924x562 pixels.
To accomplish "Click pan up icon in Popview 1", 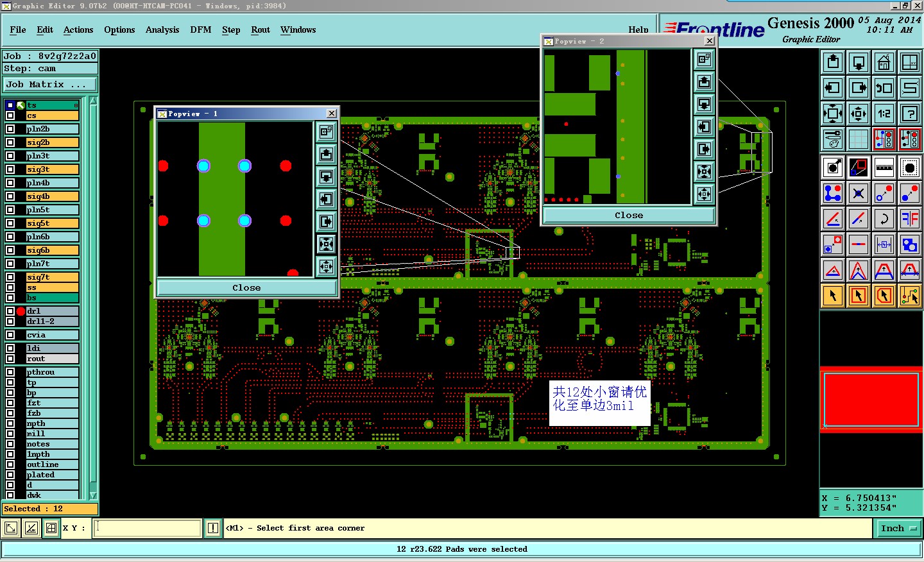I will 326,154.
